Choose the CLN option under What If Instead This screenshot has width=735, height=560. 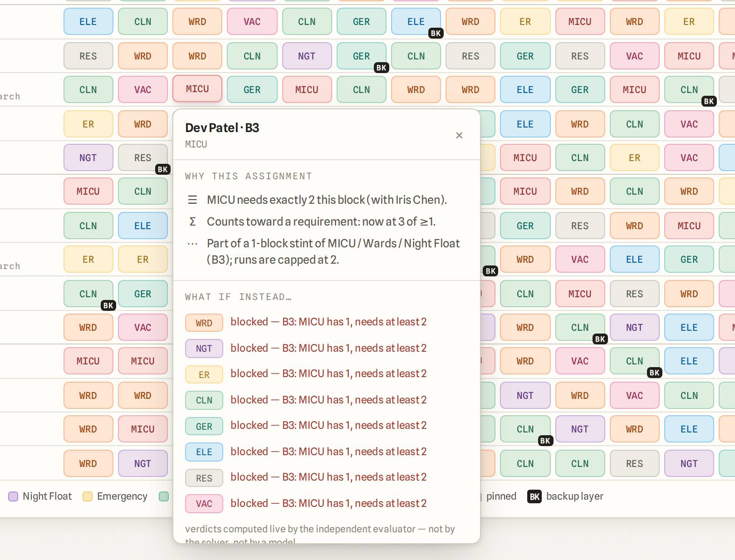[204, 400]
